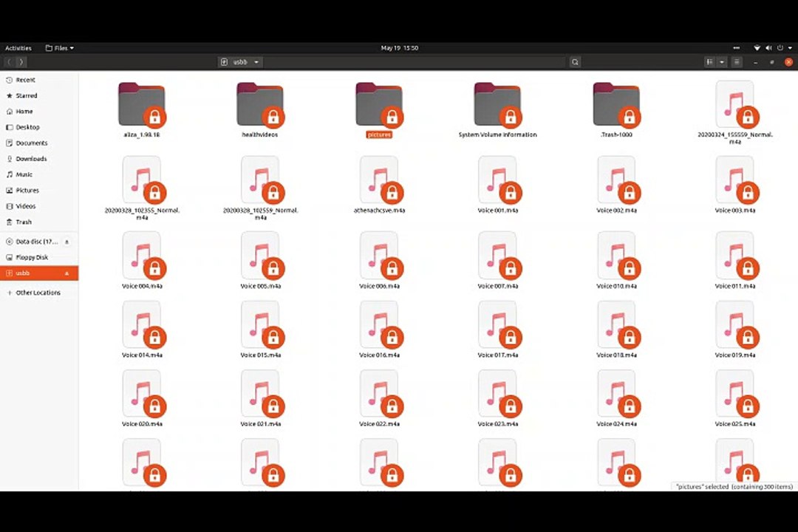798x532 pixels.
Task: Go to Recent in the sidebar
Action: [39, 80]
